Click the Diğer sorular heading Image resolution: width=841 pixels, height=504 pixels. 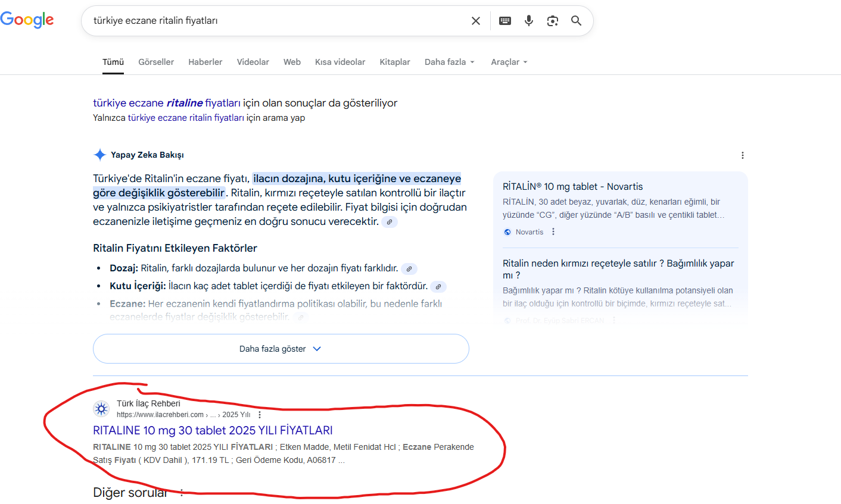coord(130,493)
